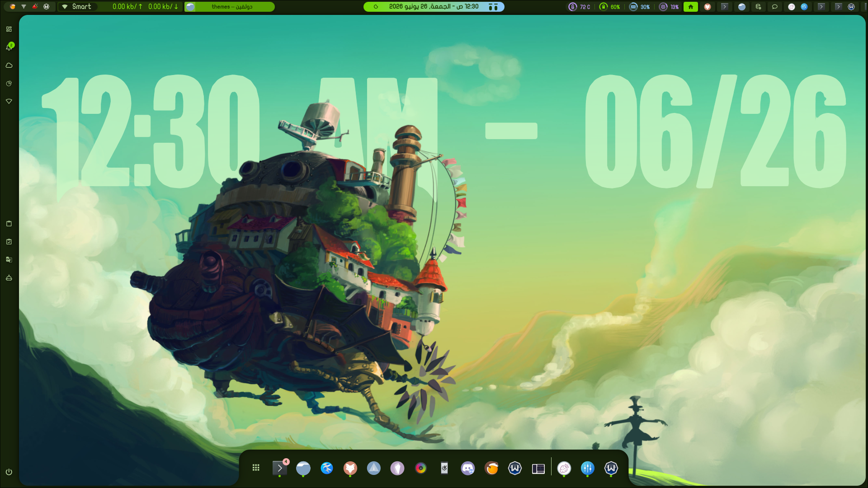
Task: Open the Discord app from the dock
Action: [x=467, y=468]
